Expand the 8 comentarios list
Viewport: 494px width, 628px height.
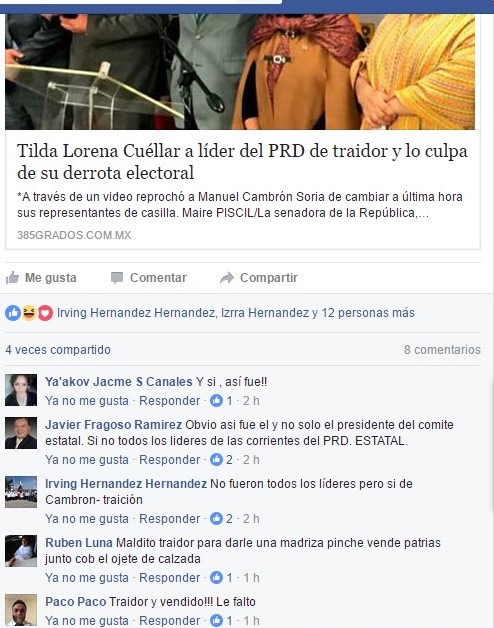pyautogui.click(x=442, y=350)
